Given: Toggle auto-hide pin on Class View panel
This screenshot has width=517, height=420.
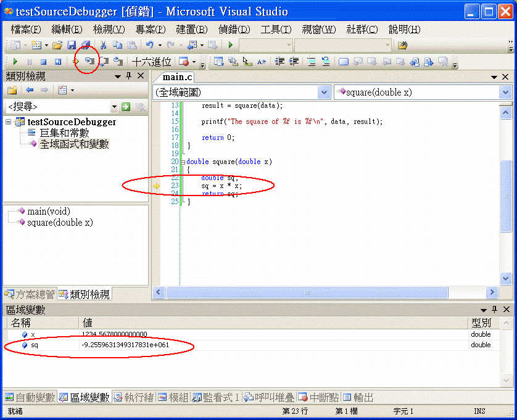Looking at the screenshot, I should pyautogui.click(x=129, y=76).
